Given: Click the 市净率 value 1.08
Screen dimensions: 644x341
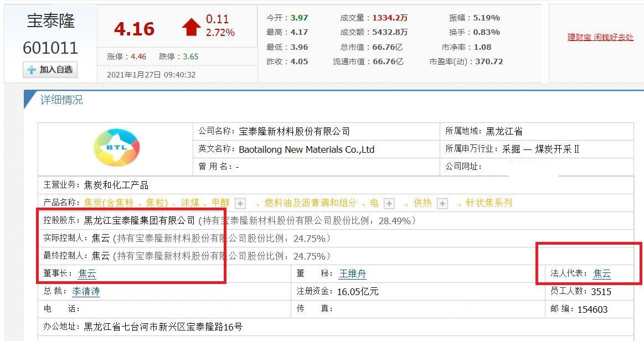Looking at the screenshot, I should [483, 47].
